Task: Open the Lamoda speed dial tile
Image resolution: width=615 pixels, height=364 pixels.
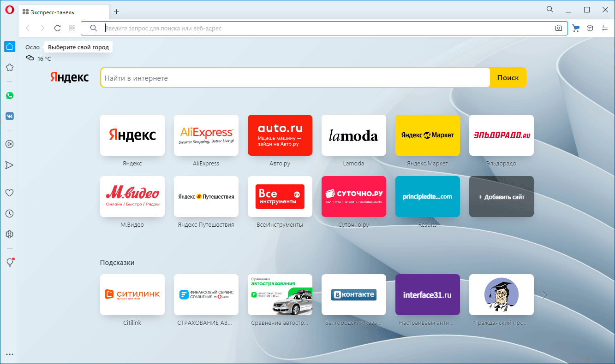Action: 354,135
